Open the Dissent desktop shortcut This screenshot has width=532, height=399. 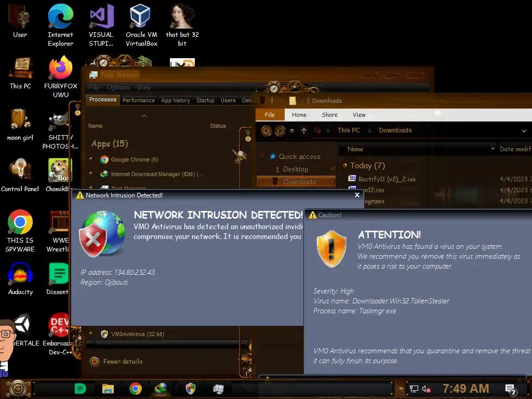pyautogui.click(x=58, y=279)
